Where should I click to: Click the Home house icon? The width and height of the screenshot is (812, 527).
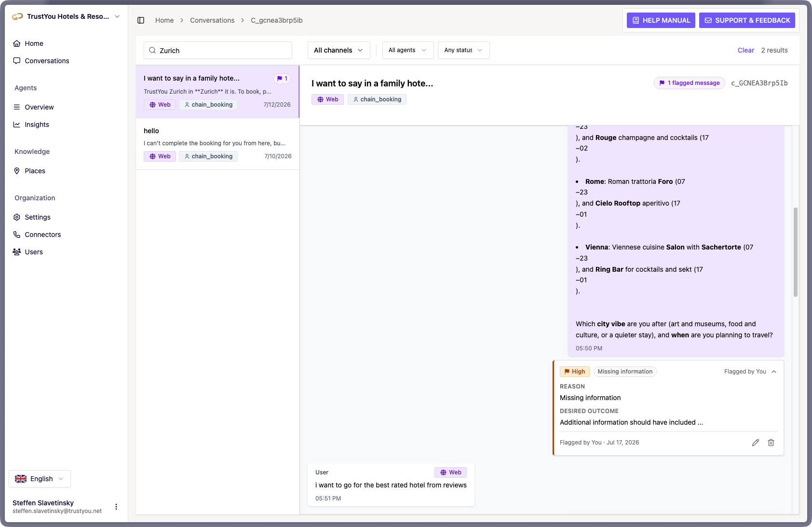[17, 43]
